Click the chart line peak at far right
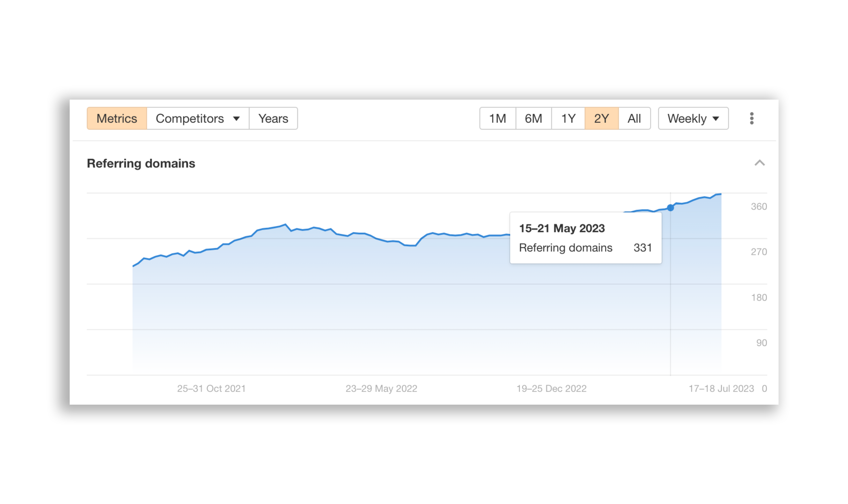 click(x=720, y=194)
